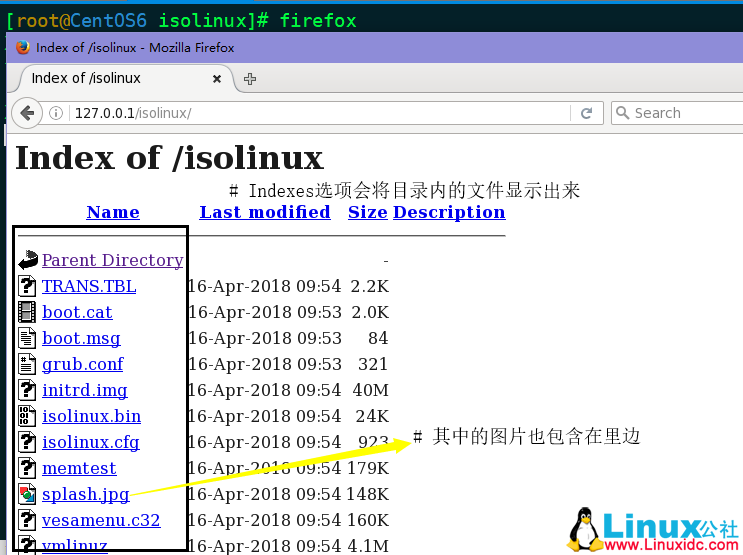Click the unknown-file icon beside initrd.img

[x=27, y=390]
